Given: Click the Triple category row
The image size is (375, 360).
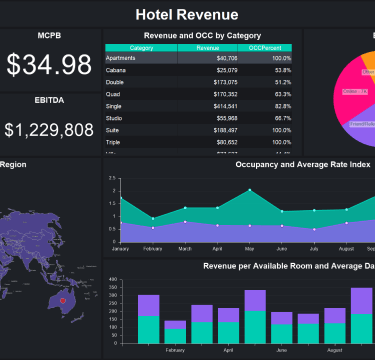Looking at the screenshot, I should point(199,142).
